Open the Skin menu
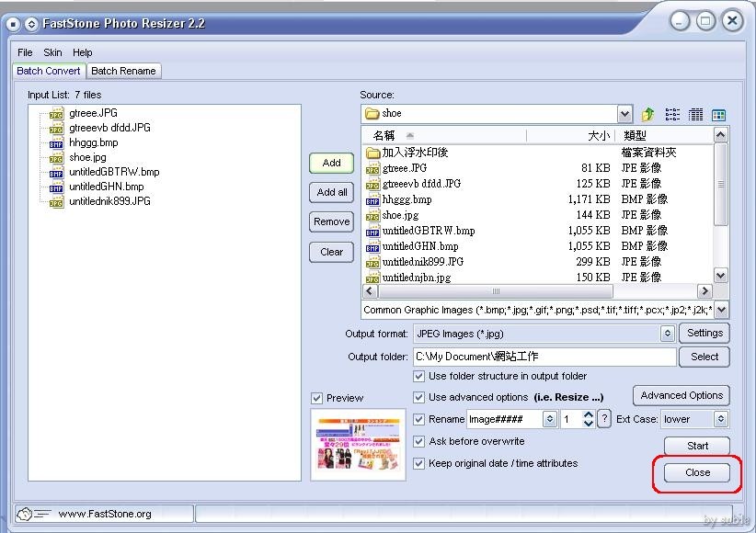Image resolution: width=756 pixels, height=533 pixels. 52,52
